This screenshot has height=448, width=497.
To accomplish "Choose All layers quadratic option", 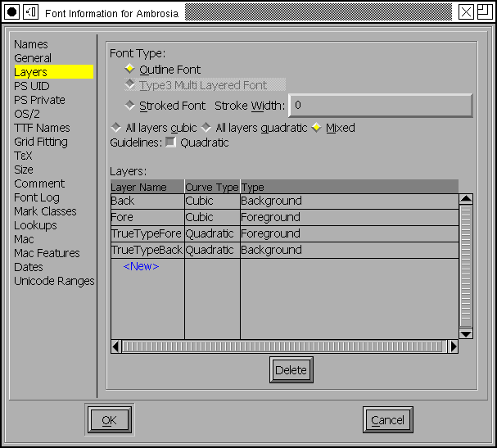I will coord(206,128).
